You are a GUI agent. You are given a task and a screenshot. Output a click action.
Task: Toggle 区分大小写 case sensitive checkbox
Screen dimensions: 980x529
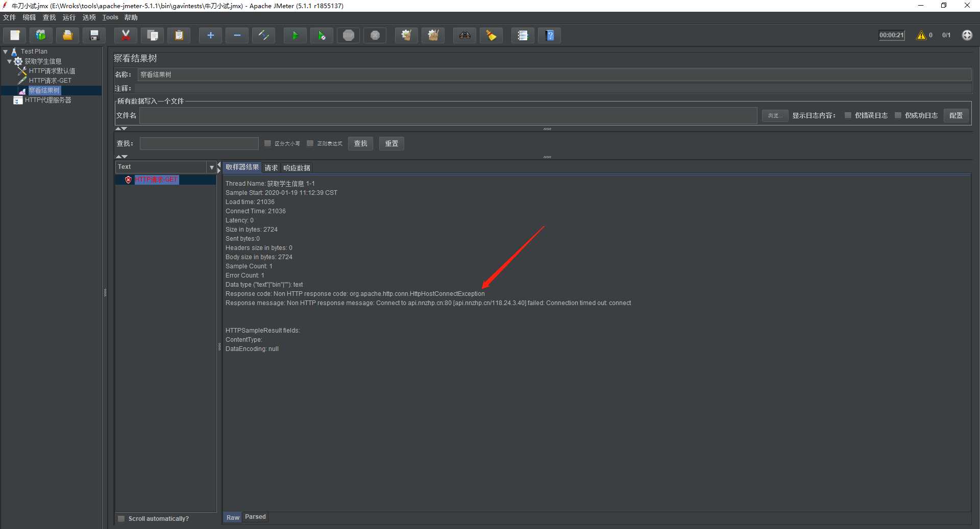267,143
